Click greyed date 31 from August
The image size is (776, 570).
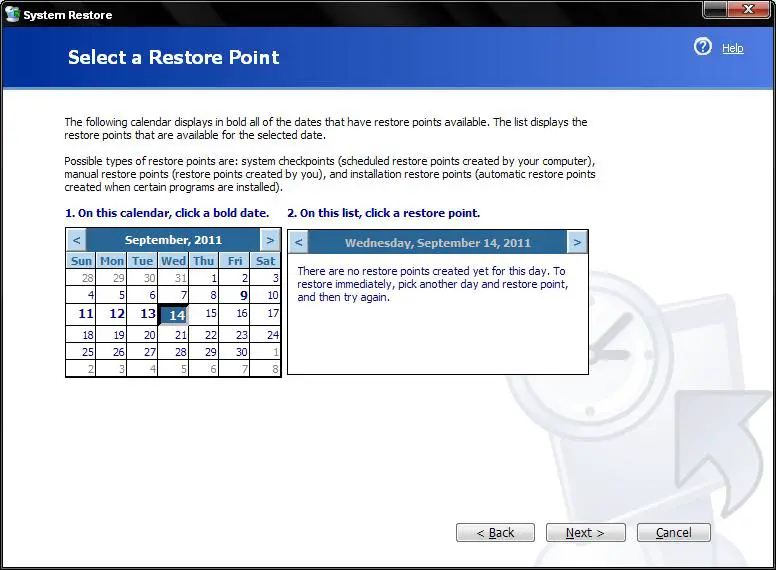[x=174, y=278]
